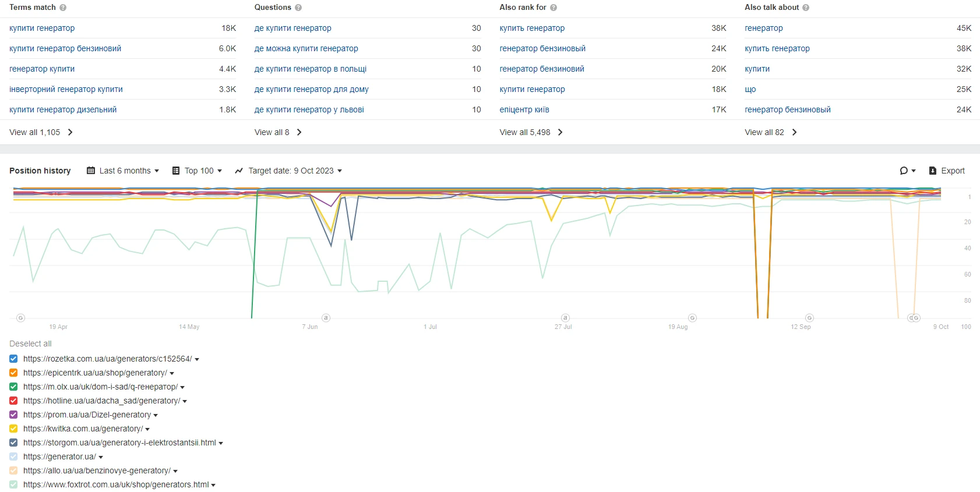
Task: Disable the hotline.ua generatory checkbox
Action: 13,401
